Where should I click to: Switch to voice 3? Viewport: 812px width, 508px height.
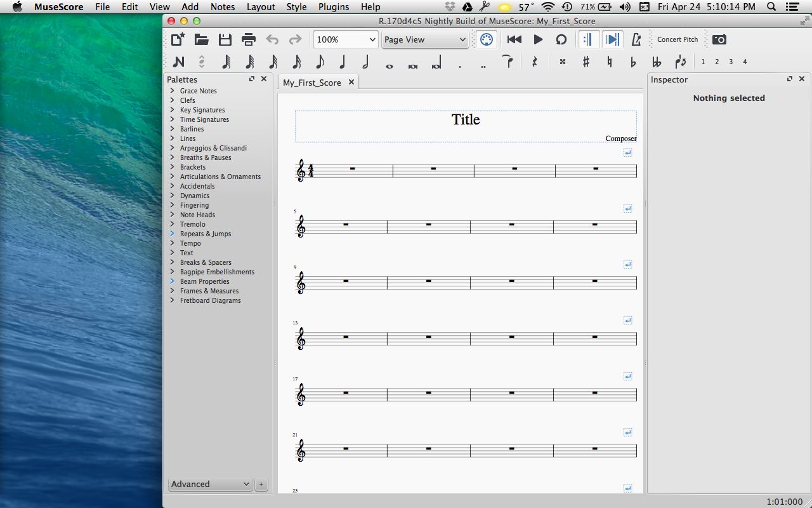tap(731, 62)
